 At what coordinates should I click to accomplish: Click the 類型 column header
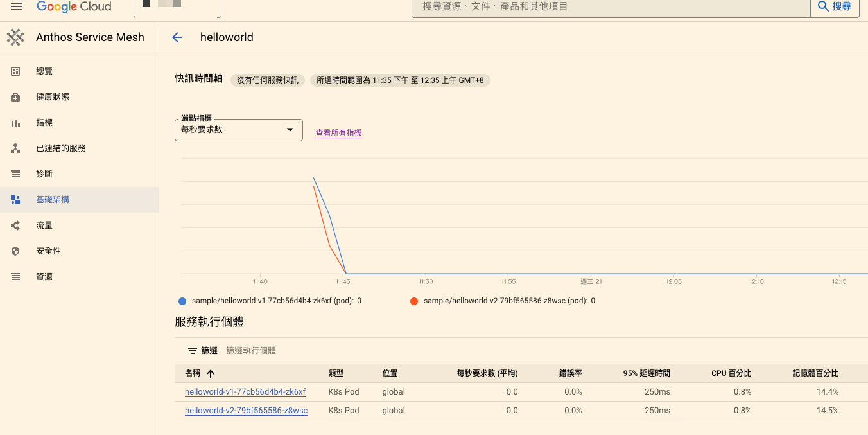(x=336, y=373)
